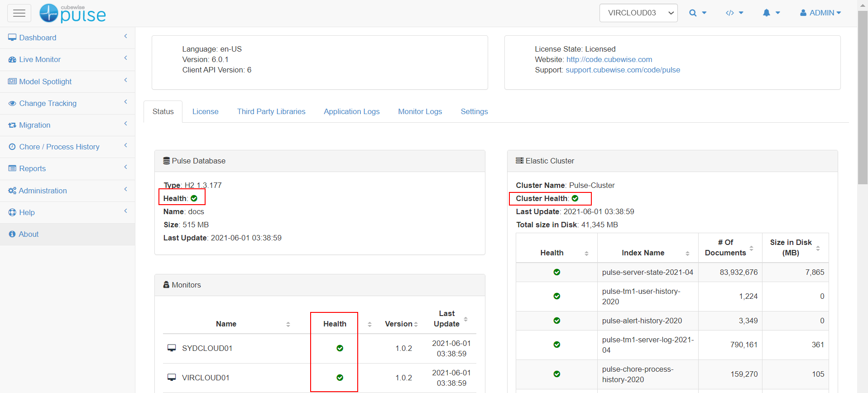Click the Dashboard monitor icon in sidebar

coord(12,38)
